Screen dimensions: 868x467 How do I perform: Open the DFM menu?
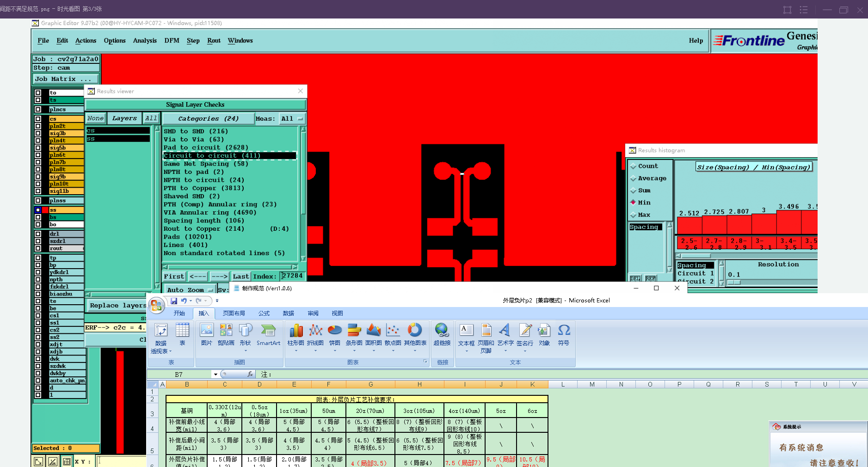point(172,41)
